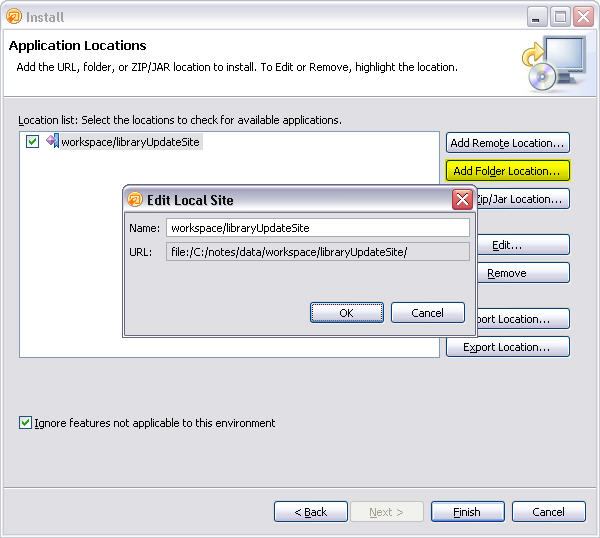
Task: Cancel the Edit Local Site dialog
Action: click(428, 313)
